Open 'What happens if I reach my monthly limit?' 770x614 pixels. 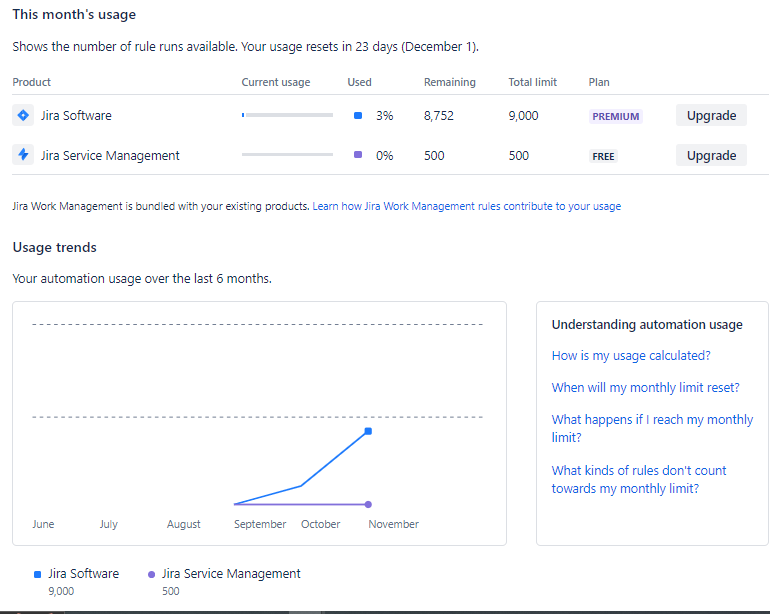pyautogui.click(x=652, y=428)
